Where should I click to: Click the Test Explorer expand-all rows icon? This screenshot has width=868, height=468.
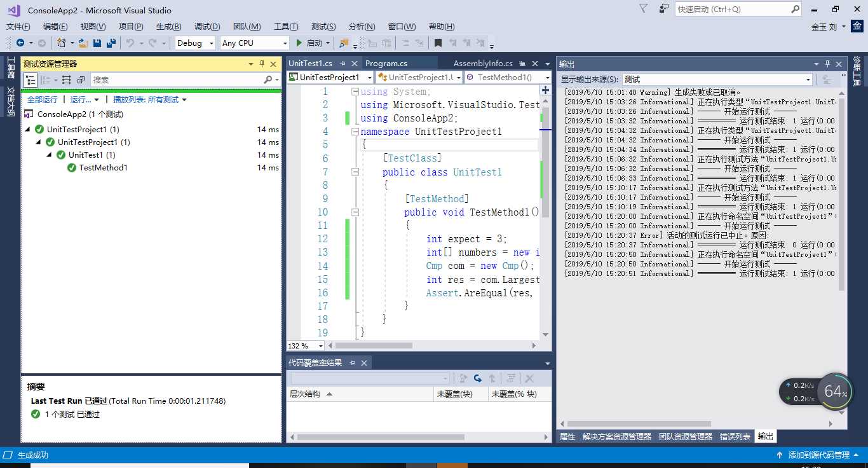[x=66, y=79]
